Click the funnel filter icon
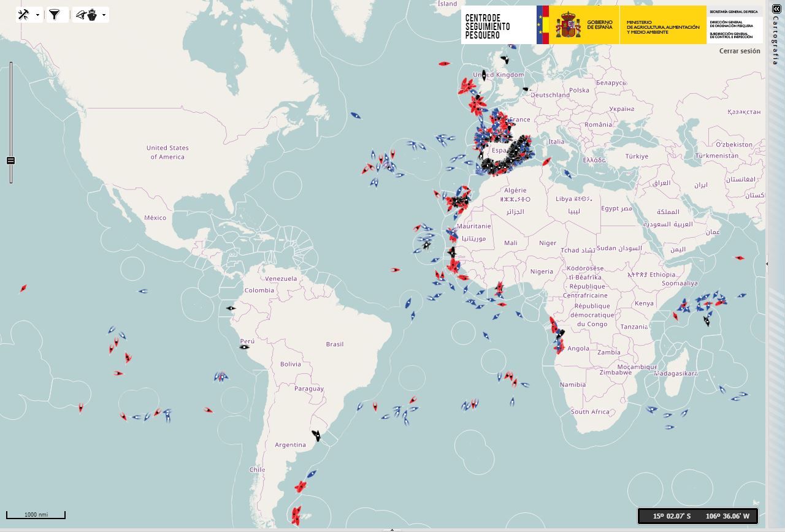Viewport: 785px width, 532px height. click(x=55, y=15)
